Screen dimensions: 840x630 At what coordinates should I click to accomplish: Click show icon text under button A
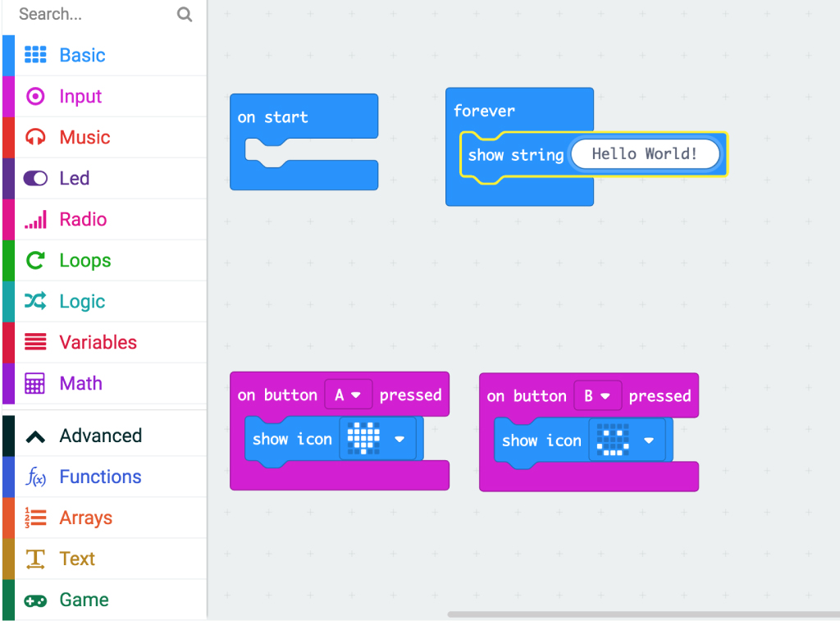click(x=293, y=440)
